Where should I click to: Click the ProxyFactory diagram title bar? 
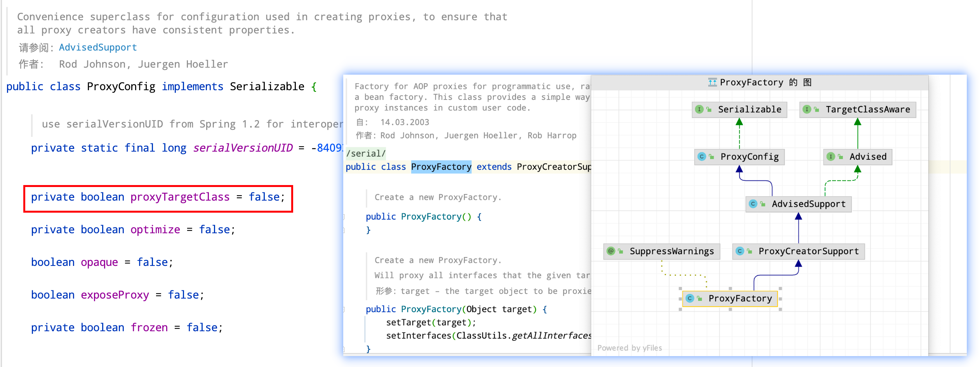pos(760,82)
